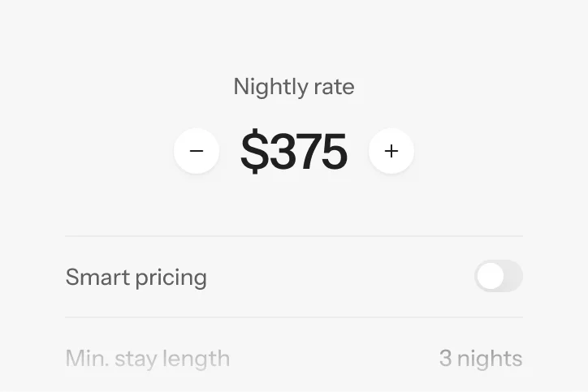Click the $375 nightly rate value
Screen dimensions: 588x392
[x=294, y=152]
